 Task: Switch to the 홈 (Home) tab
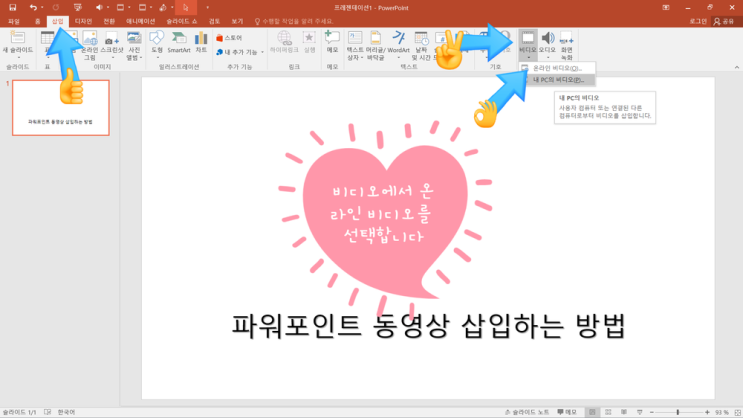[x=37, y=21]
